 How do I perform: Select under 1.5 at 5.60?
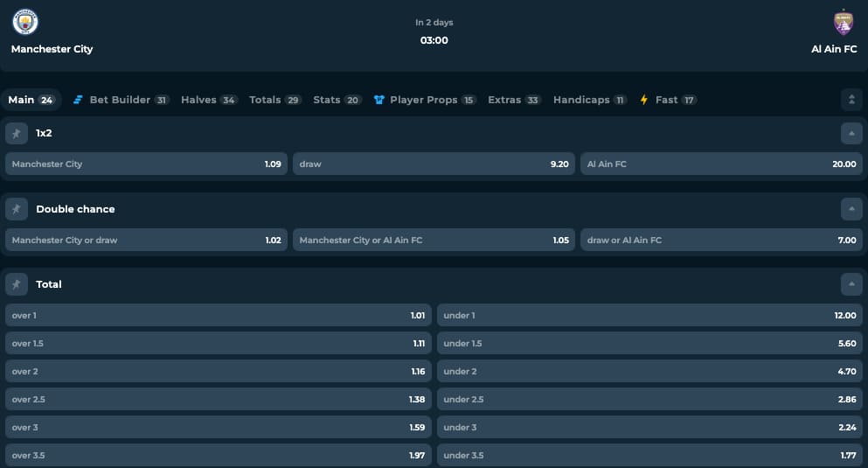[649, 344]
